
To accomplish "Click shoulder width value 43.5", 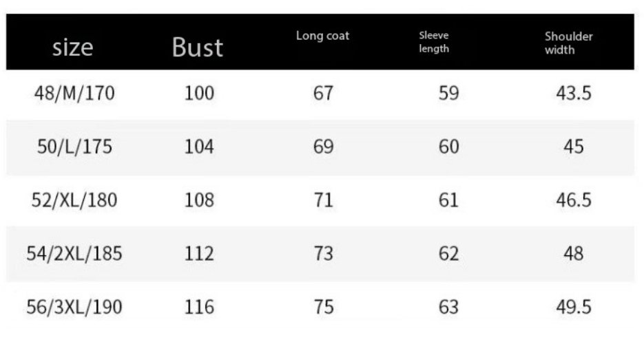I will click(x=574, y=93).
